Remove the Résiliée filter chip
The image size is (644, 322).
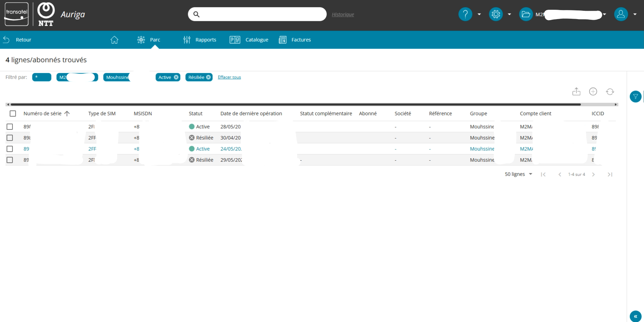click(208, 77)
